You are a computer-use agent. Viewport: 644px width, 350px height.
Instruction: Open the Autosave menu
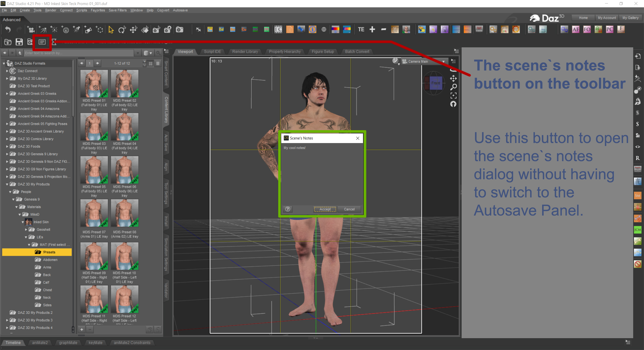pyautogui.click(x=180, y=10)
